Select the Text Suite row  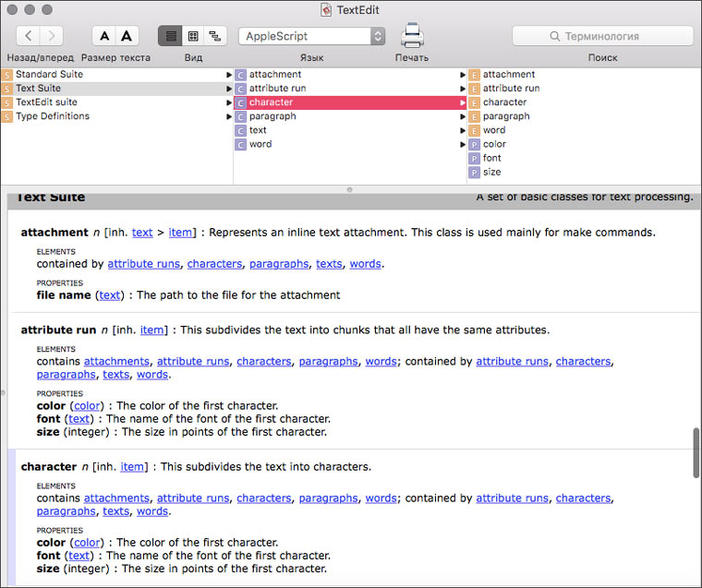[x=116, y=89]
